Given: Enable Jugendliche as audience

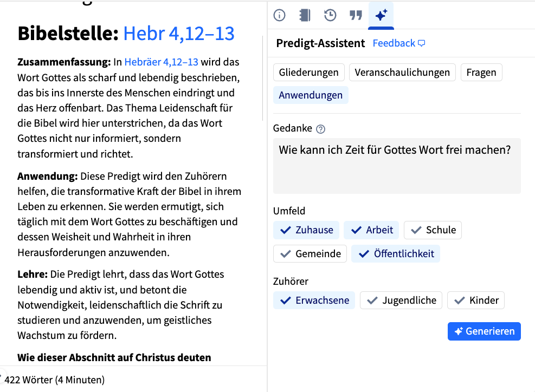Looking at the screenshot, I should [x=401, y=300].
